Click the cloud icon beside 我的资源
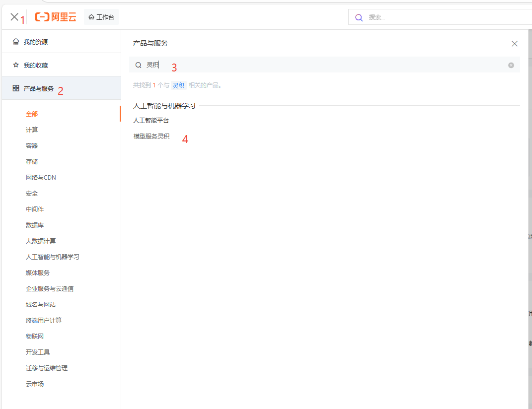The image size is (532, 409). 15,41
